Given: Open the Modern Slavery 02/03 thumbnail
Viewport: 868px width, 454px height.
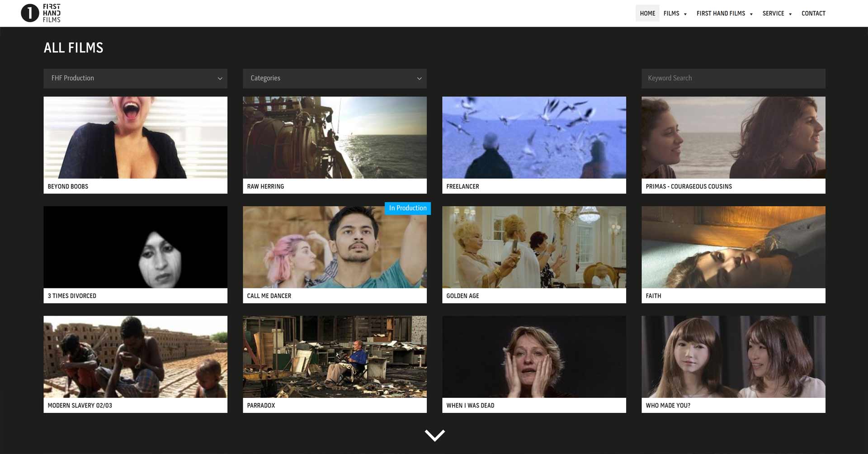Looking at the screenshot, I should click(135, 357).
